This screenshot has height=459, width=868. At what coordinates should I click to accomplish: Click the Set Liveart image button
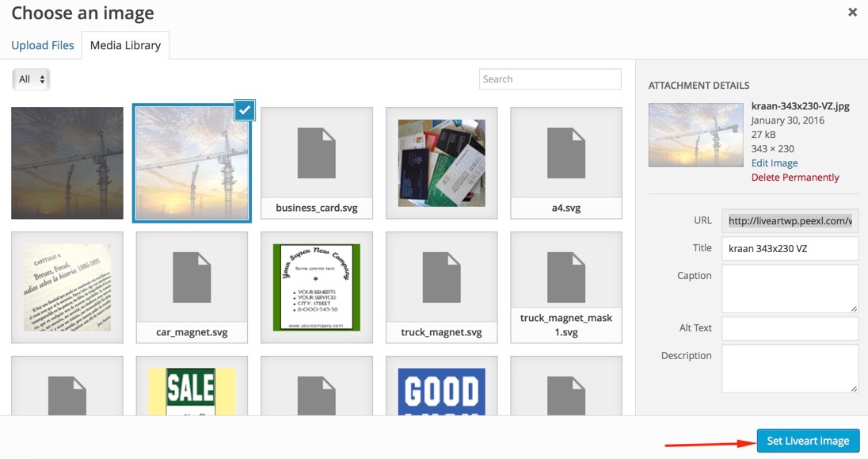[808, 441]
